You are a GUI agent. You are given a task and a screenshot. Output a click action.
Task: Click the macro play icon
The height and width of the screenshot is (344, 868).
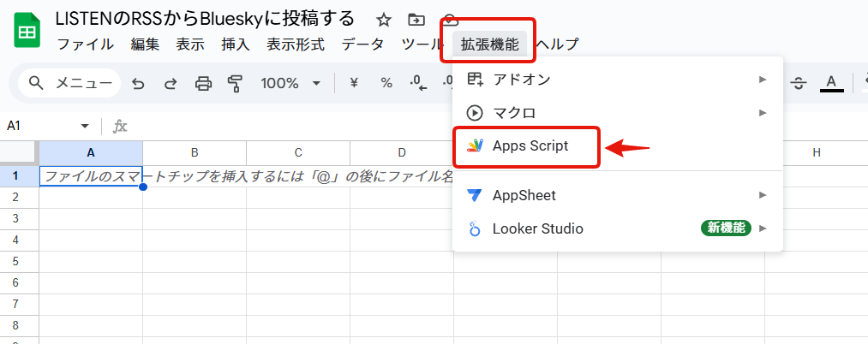pyautogui.click(x=475, y=113)
